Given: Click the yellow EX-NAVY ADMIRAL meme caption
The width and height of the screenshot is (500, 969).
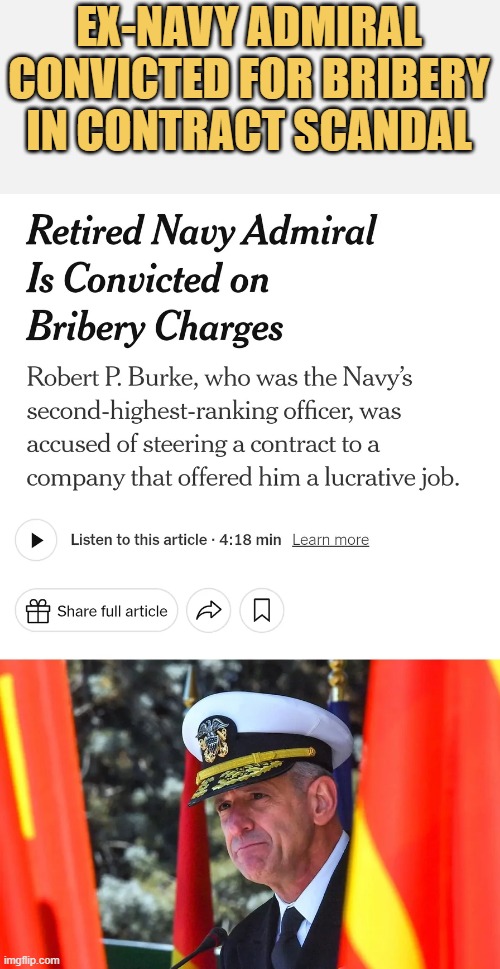Looking at the screenshot, I should coord(250,82).
